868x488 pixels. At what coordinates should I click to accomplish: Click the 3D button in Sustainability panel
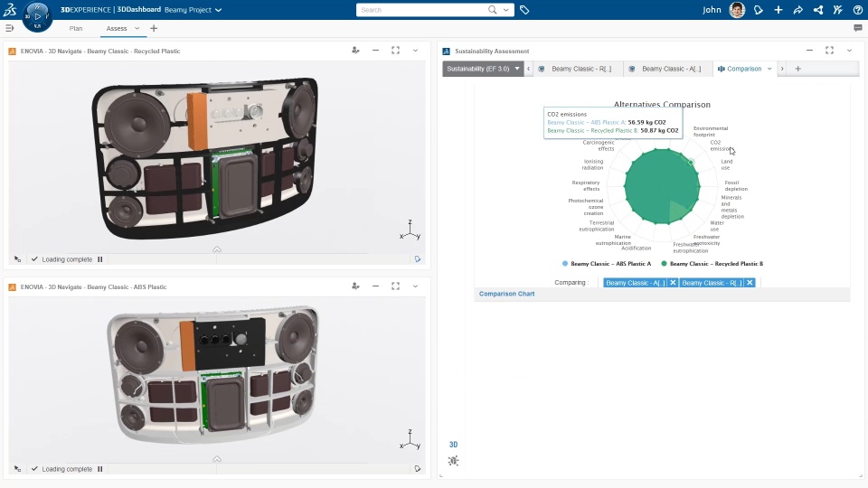tap(453, 445)
